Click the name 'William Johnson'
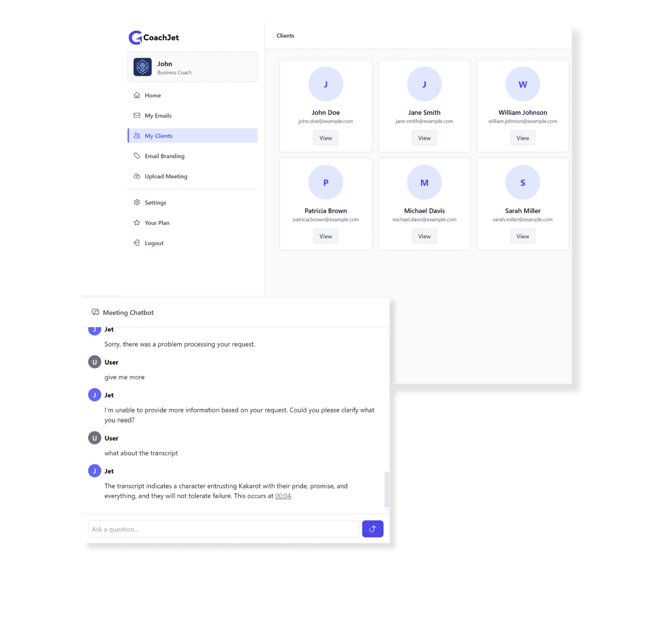This screenshot has height=644, width=671. point(523,112)
